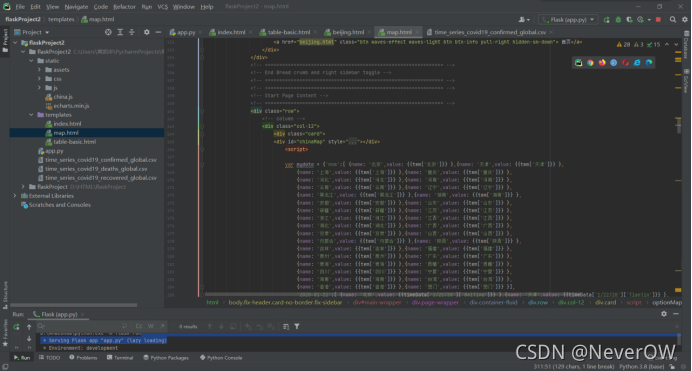Image resolution: width=692 pixels, height=371 pixels.
Task: Toggle Favorites tool window on left edge
Action: coord(5,333)
